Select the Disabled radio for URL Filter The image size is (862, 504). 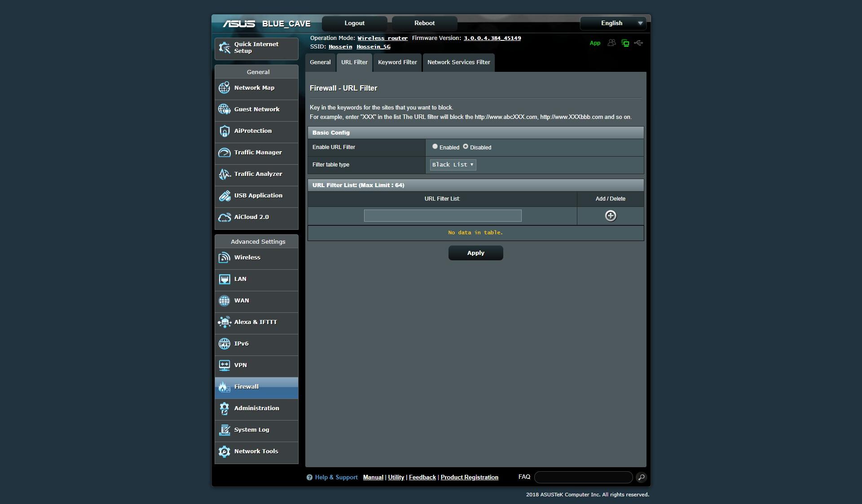(x=466, y=146)
